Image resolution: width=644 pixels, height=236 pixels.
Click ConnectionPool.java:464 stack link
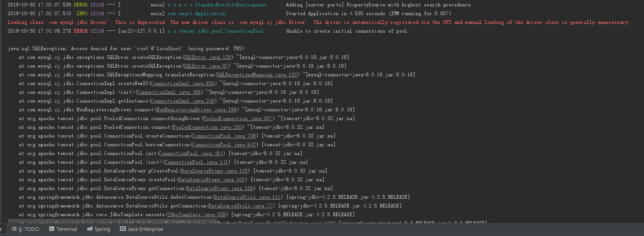(x=191, y=153)
